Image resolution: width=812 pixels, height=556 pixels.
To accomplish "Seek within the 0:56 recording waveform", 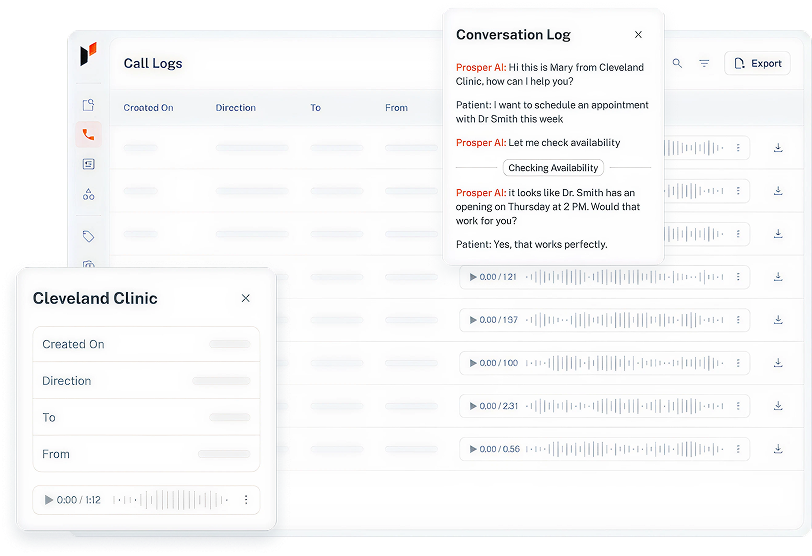I will pyautogui.click(x=625, y=449).
